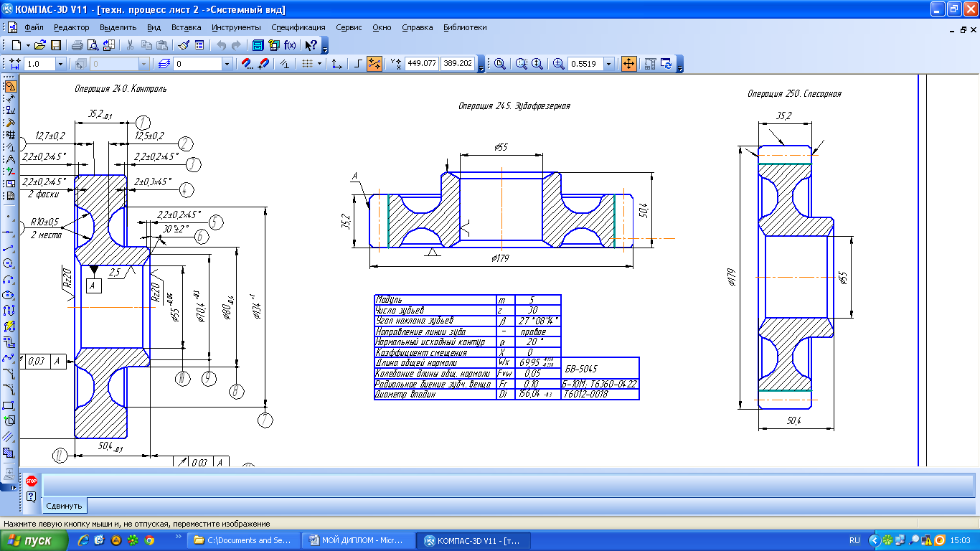Viewport: 980px width, 551px height.
Task: Open the Выделить menu
Action: (118, 27)
